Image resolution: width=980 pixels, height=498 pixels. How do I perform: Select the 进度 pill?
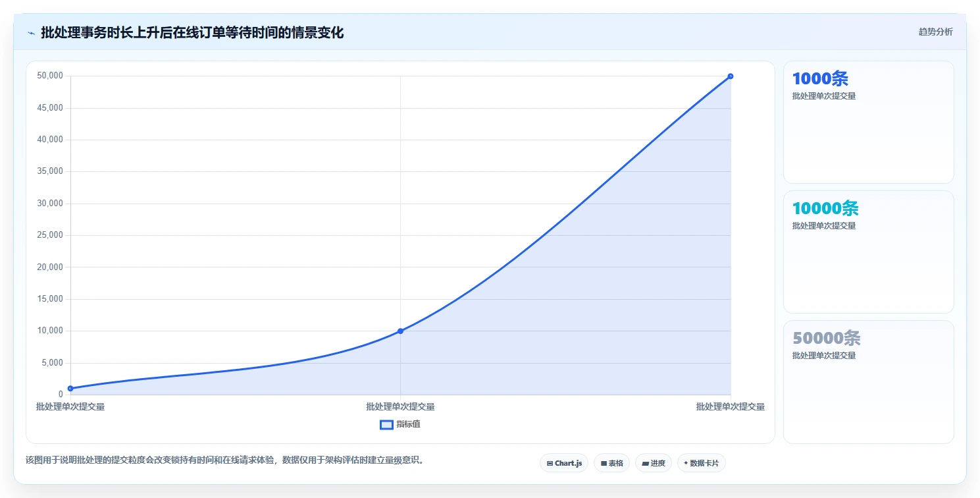(x=654, y=463)
